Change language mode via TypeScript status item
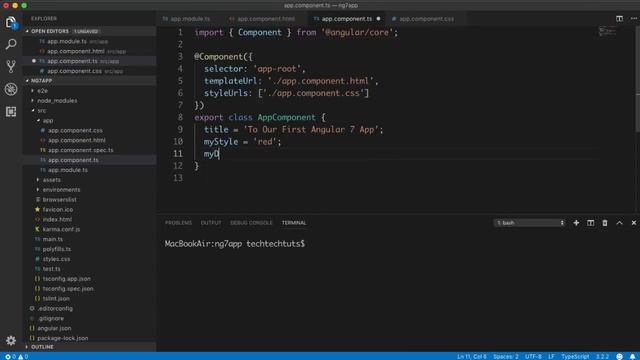Screen dimensions: 640x360 coord(575,357)
